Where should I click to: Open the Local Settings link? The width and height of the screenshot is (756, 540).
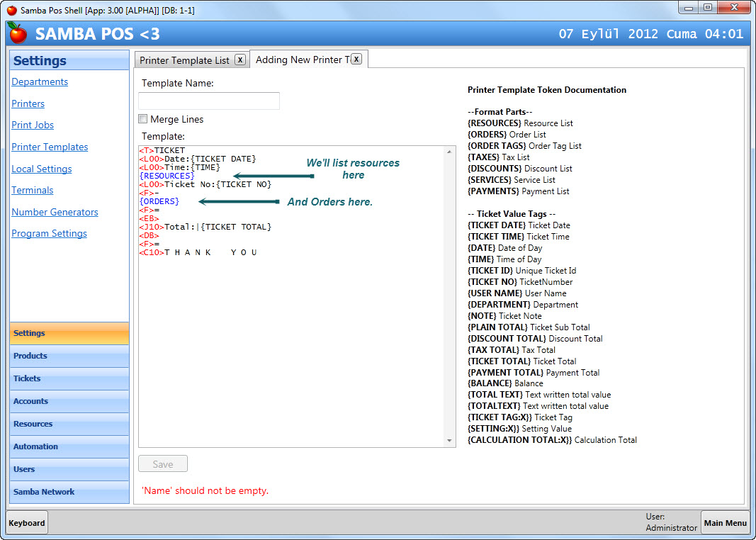42,169
